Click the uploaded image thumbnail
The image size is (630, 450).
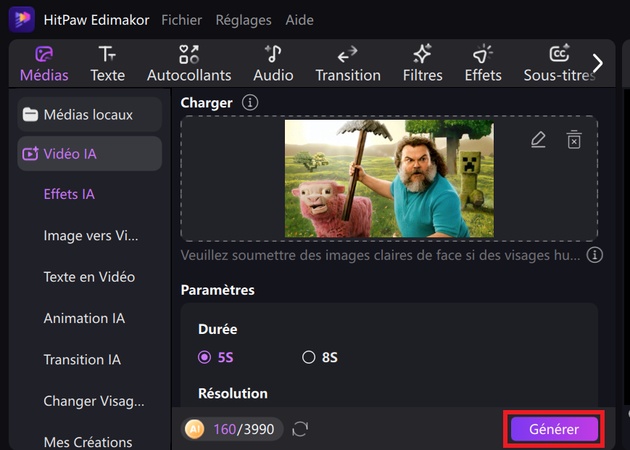[x=389, y=178]
